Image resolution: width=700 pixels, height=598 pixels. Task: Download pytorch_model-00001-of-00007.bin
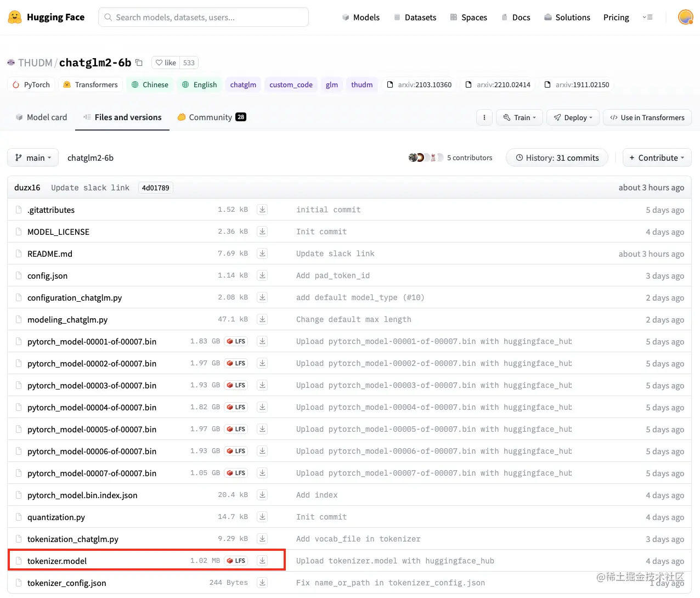click(x=263, y=341)
